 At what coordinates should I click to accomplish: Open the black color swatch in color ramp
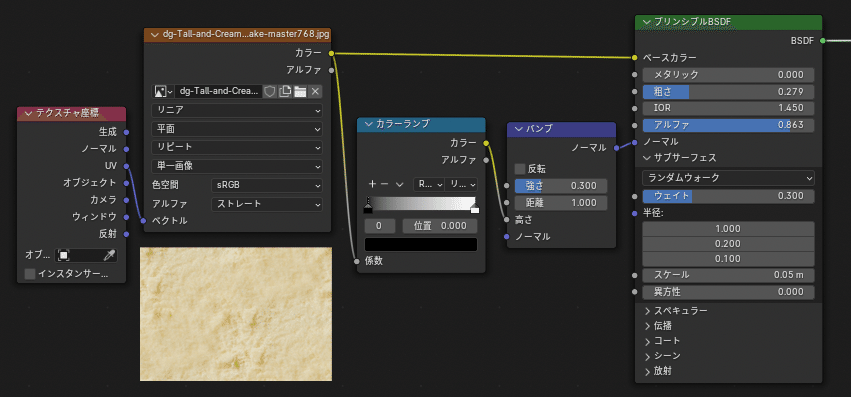(421, 244)
